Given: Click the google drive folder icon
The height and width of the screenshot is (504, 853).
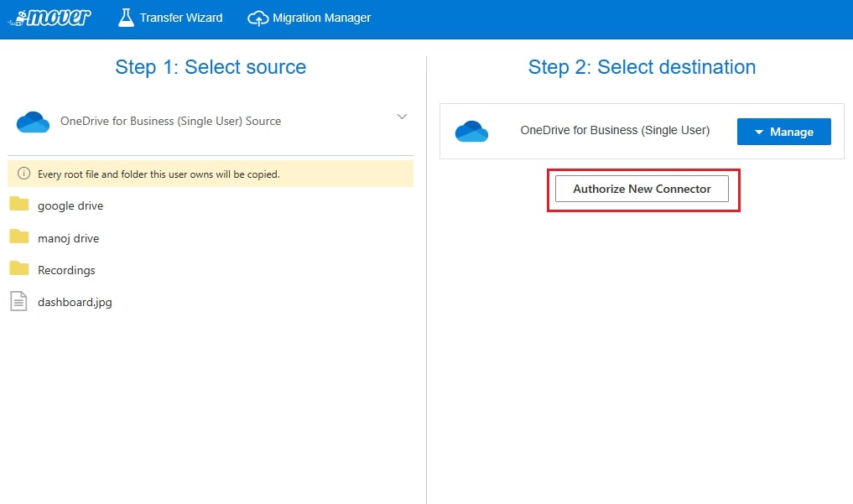Looking at the screenshot, I should tap(19, 204).
